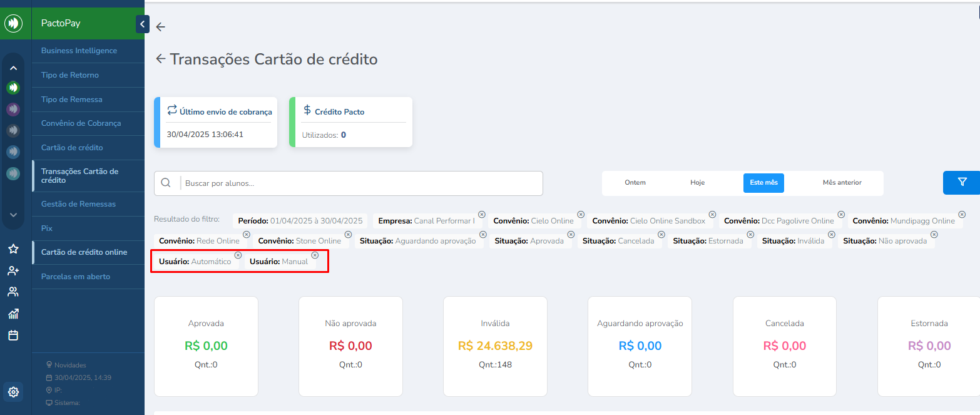980x415 pixels.
Task: Click the settings gear icon in sidebar
Action: tap(13, 392)
